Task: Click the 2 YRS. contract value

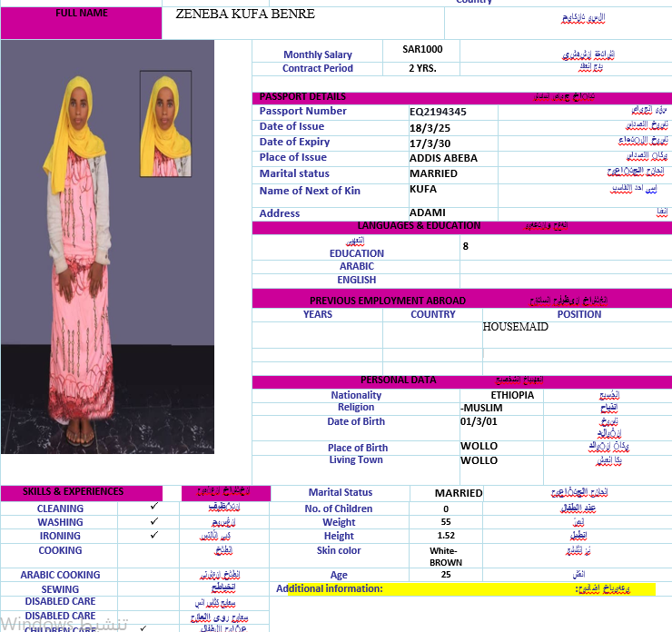Action: point(422,68)
